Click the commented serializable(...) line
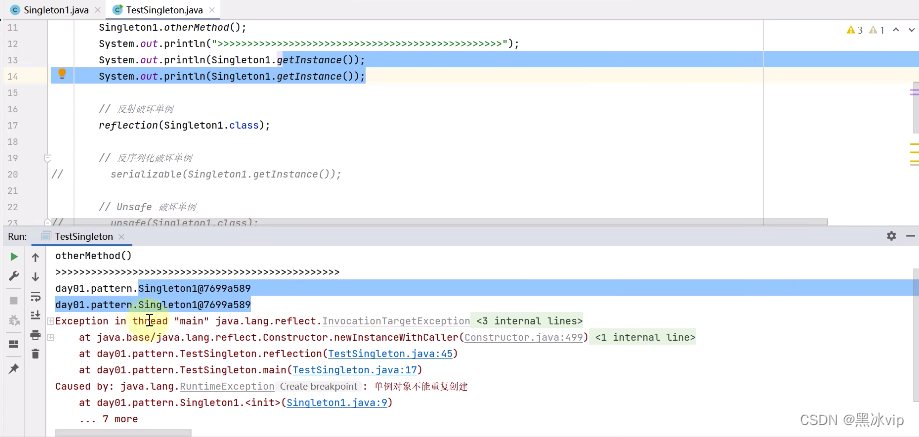This screenshot has height=437, width=919. tap(226, 175)
